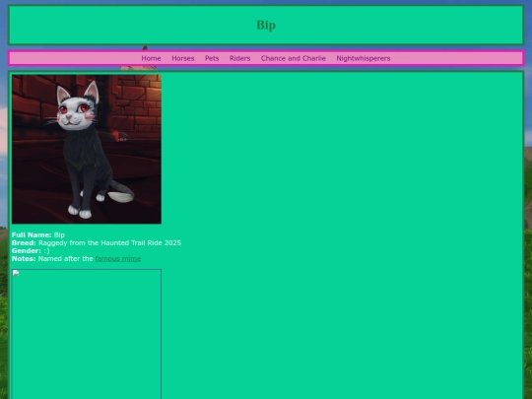Select the 'Bip' page heading
532x399 pixels.
coord(266,25)
